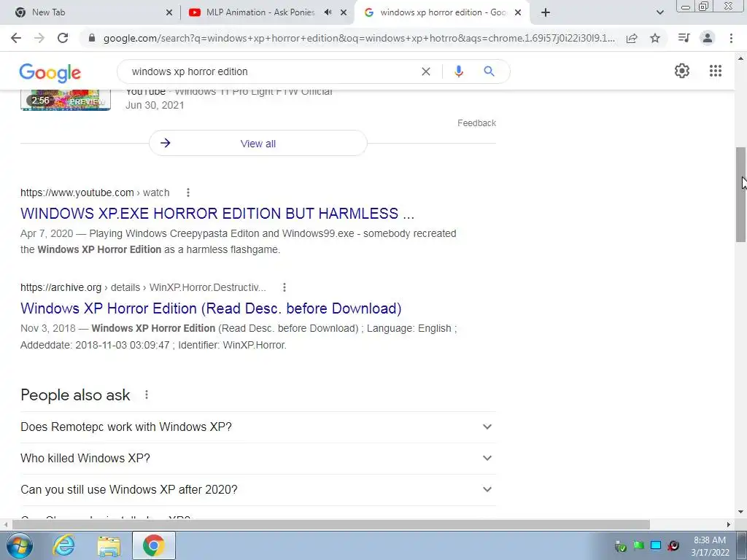This screenshot has width=747, height=560.
Task: Click the address bar URL
Action: (x=359, y=38)
